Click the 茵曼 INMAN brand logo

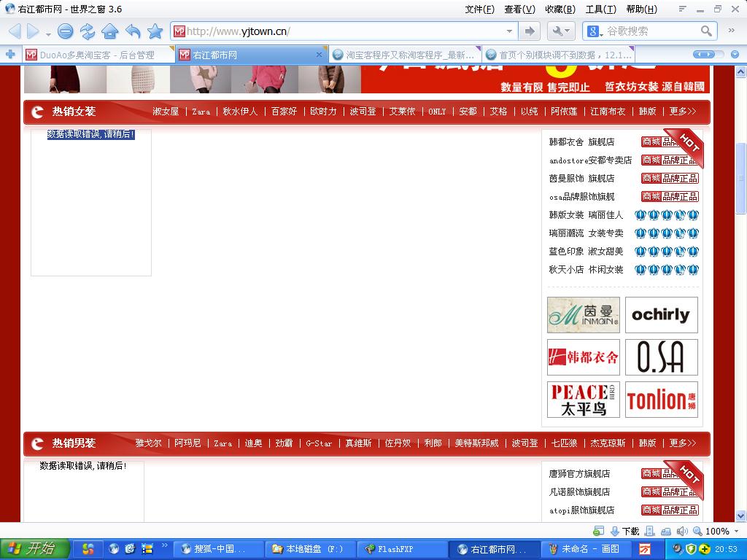[583, 315]
